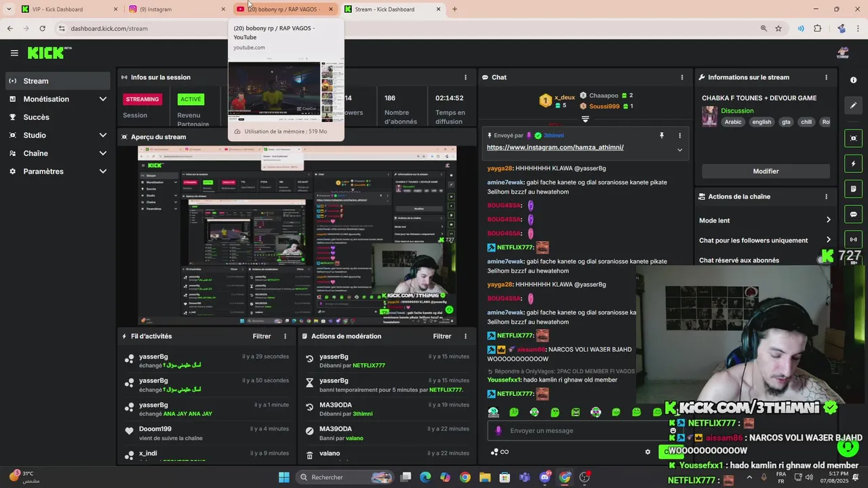Select Stream in the left sidebar

pos(57,81)
